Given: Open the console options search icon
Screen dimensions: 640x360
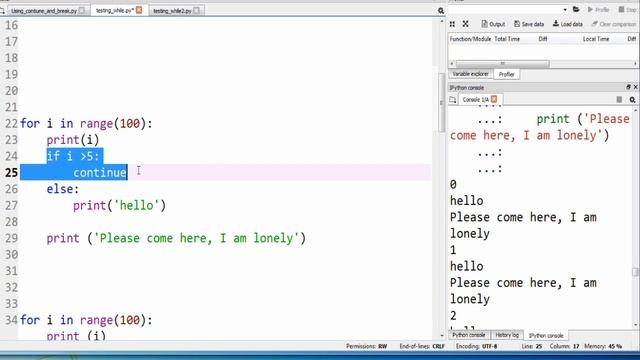Looking at the screenshot, I should tap(632, 100).
